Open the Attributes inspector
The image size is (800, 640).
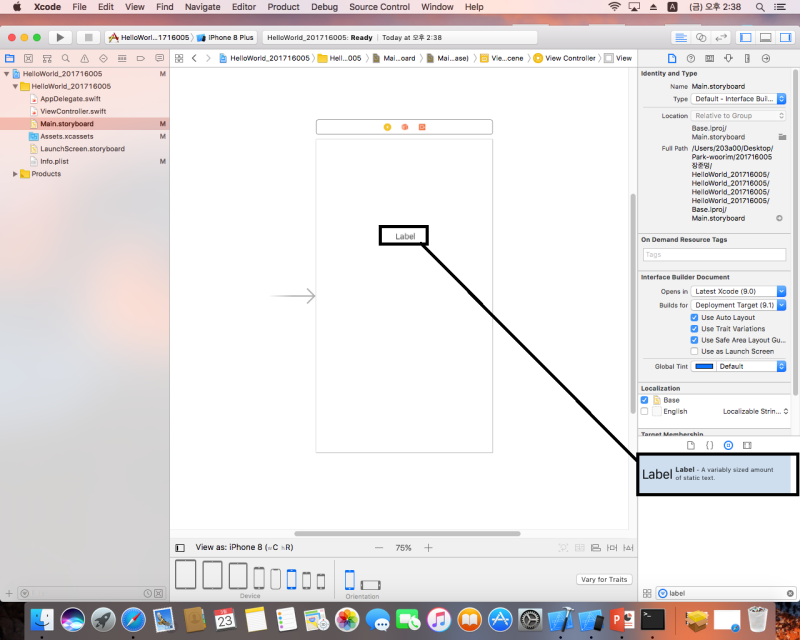tap(729, 58)
